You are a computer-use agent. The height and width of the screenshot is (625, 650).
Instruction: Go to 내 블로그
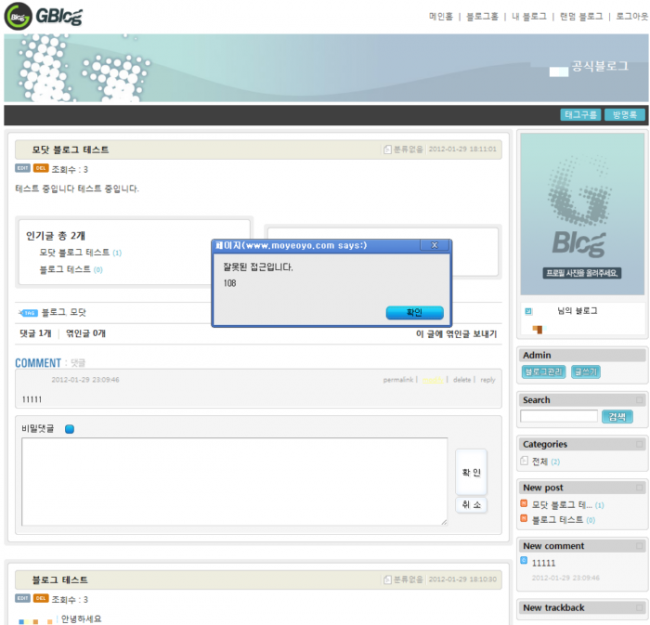(x=529, y=17)
